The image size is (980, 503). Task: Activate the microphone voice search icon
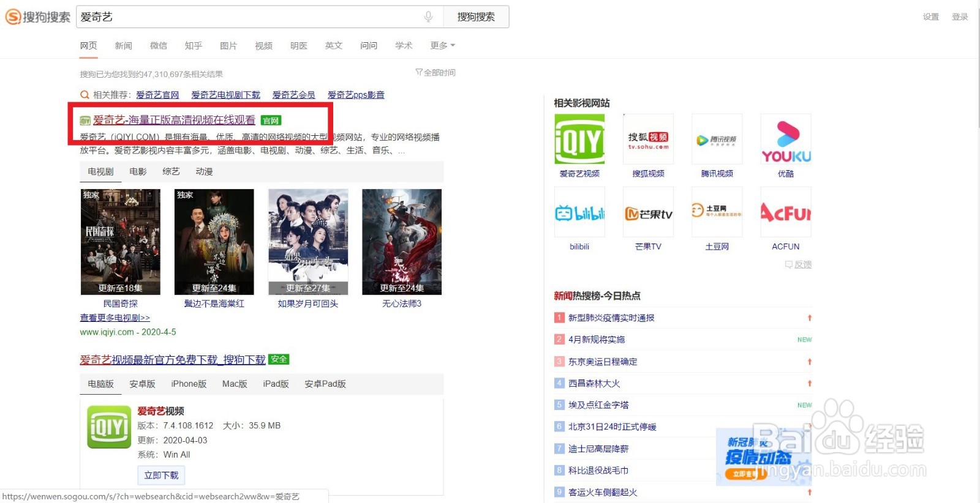428,17
